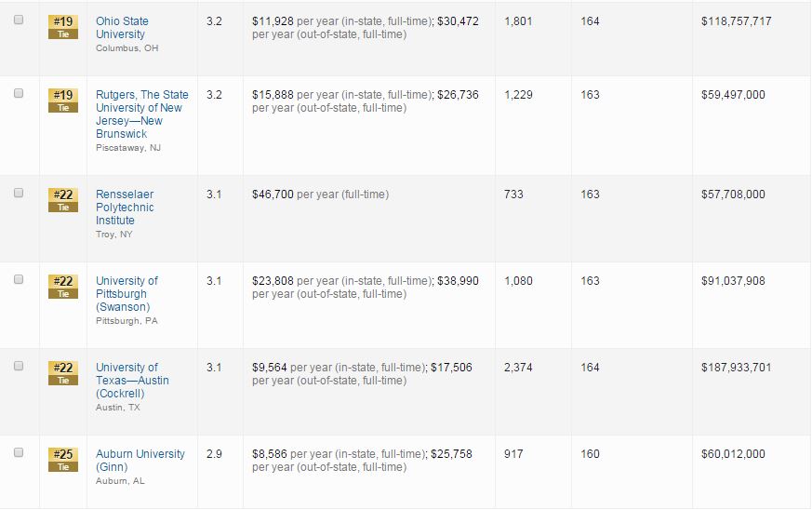Check the Rutgers New Brunswick row checkbox
This screenshot has height=510, width=812.
pyautogui.click(x=19, y=94)
